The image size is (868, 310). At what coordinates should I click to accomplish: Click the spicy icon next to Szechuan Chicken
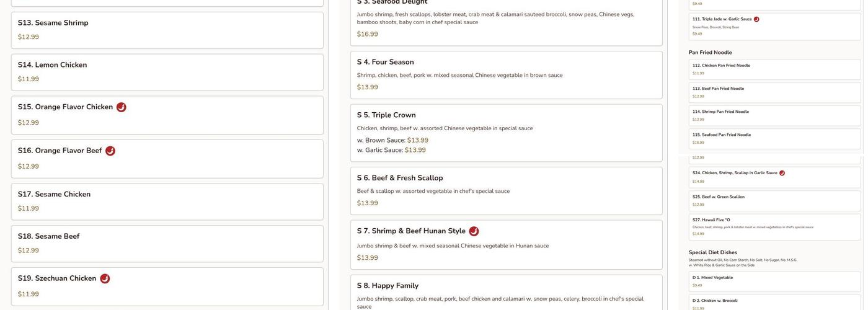105,279
